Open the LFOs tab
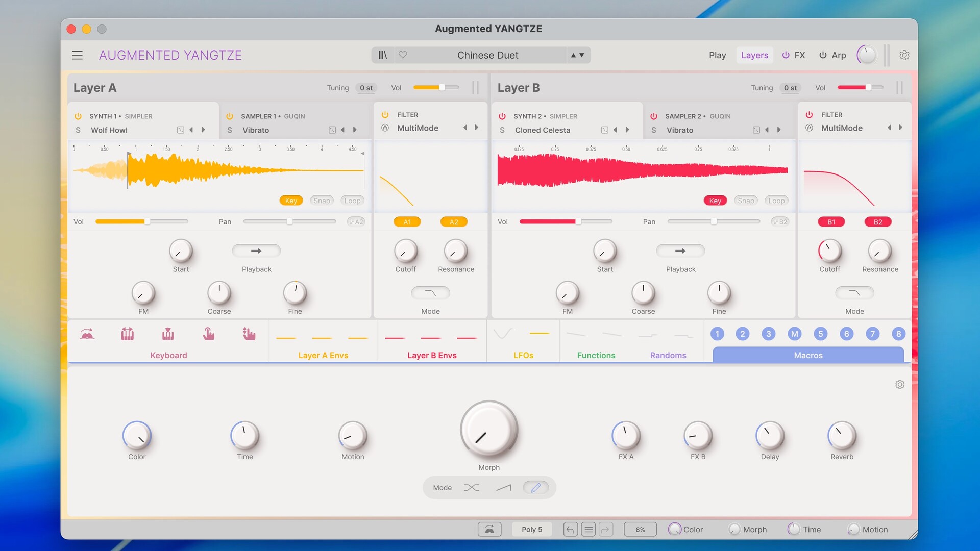This screenshot has width=980, height=551. click(x=523, y=355)
